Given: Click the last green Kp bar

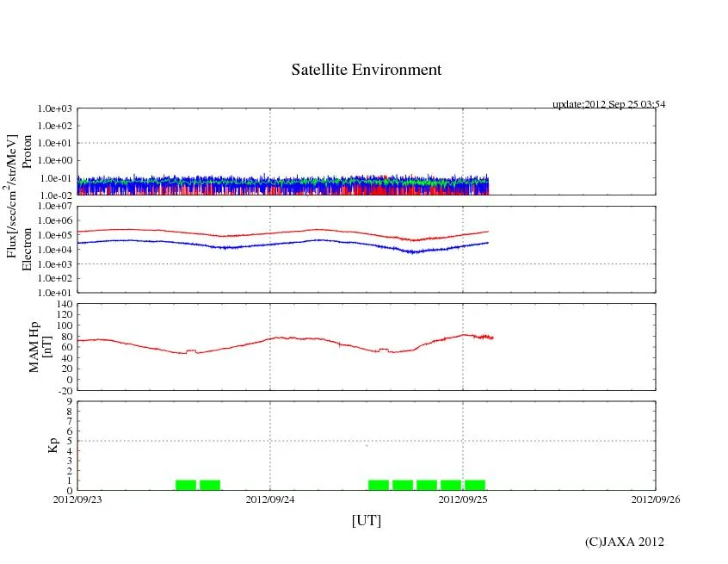Looking at the screenshot, I should pos(475,485).
